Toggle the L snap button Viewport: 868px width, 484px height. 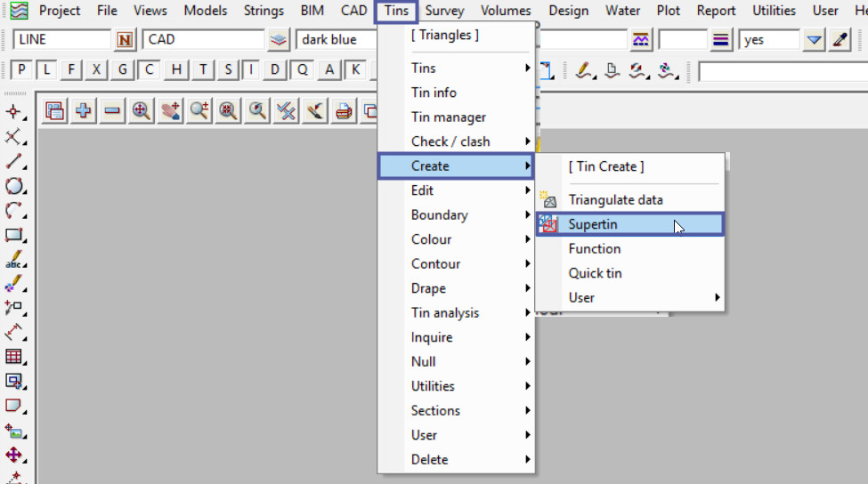(x=46, y=70)
